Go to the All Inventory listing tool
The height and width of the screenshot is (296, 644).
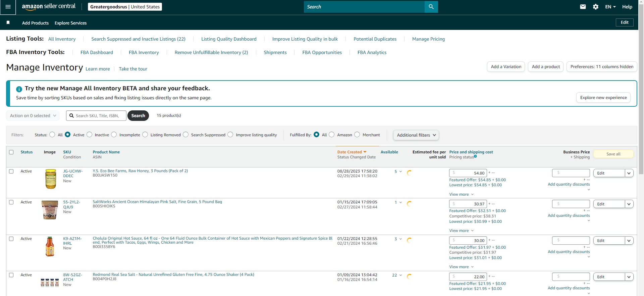point(62,39)
